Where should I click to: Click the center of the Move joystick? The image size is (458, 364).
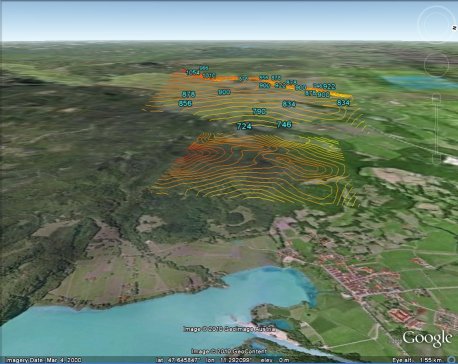click(437, 64)
